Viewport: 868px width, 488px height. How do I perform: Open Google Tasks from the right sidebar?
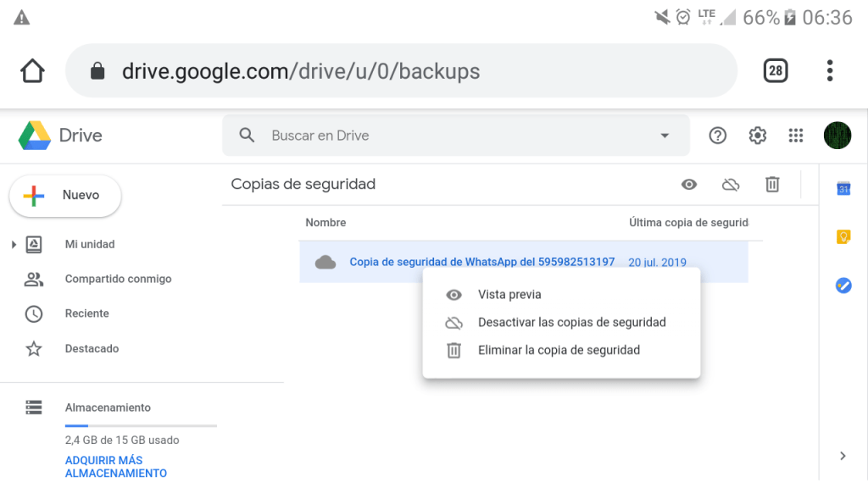coord(843,286)
